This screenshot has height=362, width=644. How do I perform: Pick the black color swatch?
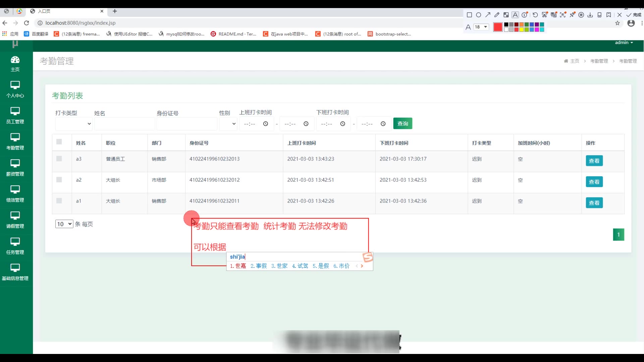click(x=506, y=24)
